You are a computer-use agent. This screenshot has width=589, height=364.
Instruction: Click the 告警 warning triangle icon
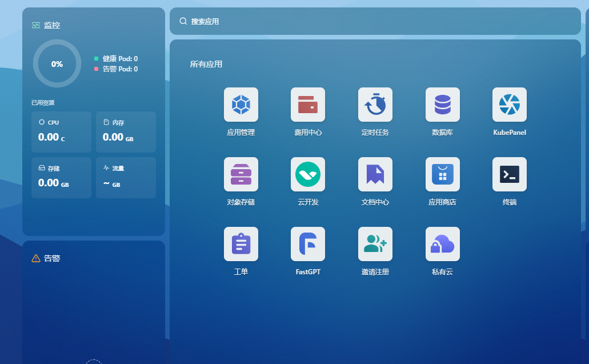pyautogui.click(x=36, y=258)
